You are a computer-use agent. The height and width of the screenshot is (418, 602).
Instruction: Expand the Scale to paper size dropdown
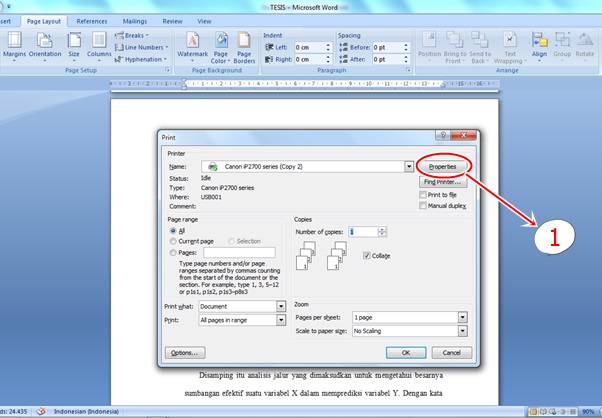pos(463,331)
